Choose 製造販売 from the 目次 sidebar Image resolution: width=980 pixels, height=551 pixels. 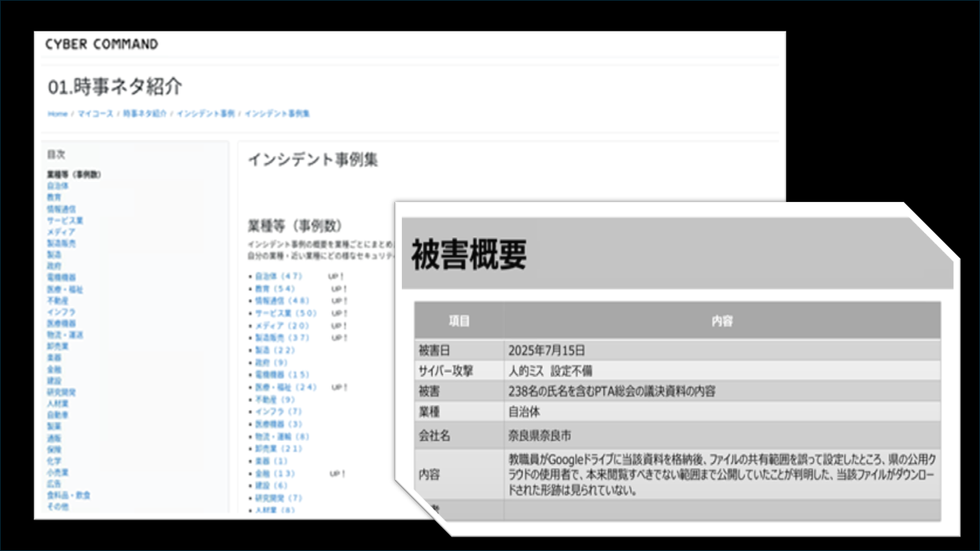[61, 243]
